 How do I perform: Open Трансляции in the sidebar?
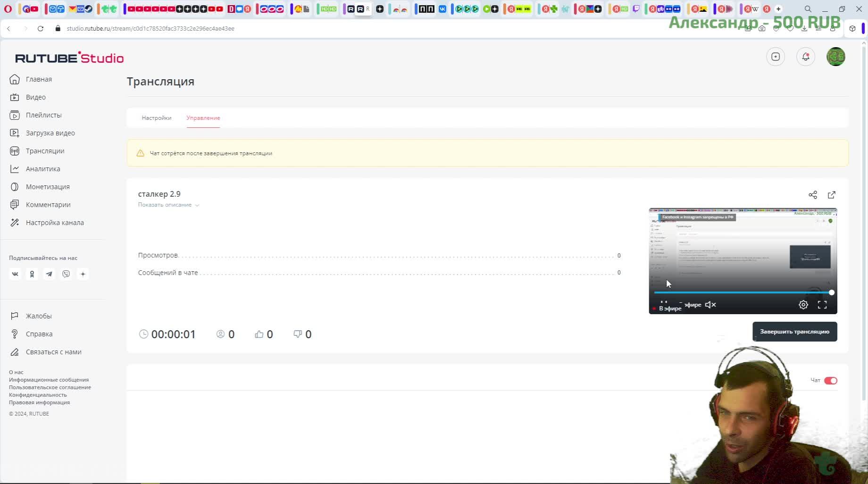45,151
